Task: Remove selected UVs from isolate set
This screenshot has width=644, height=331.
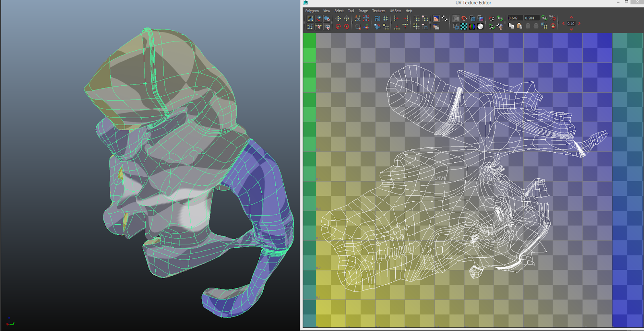Action: pos(425,27)
